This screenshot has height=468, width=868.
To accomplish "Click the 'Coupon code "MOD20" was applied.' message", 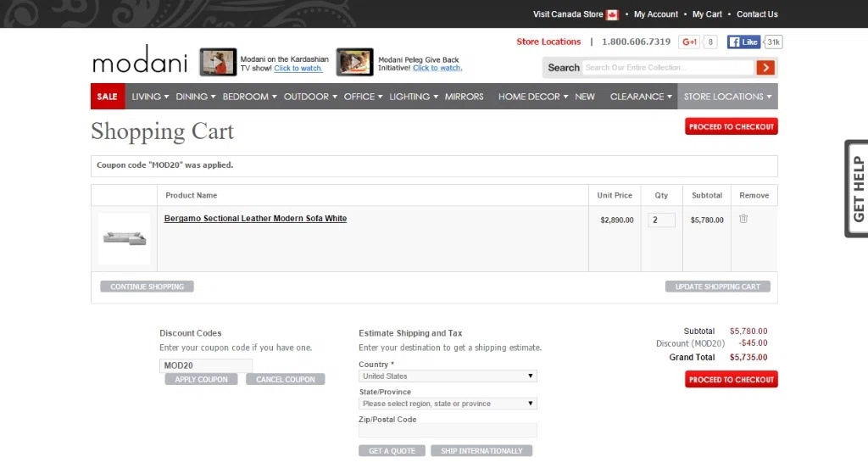I will [x=165, y=165].
